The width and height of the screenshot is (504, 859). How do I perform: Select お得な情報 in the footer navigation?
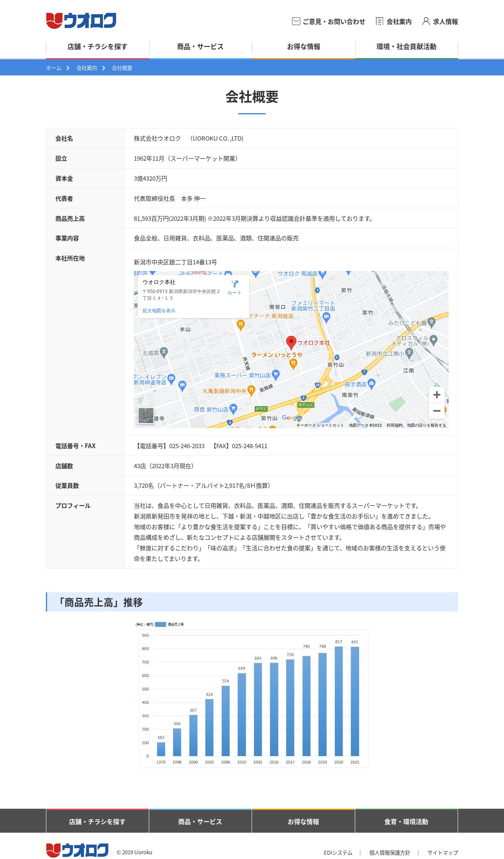303,821
